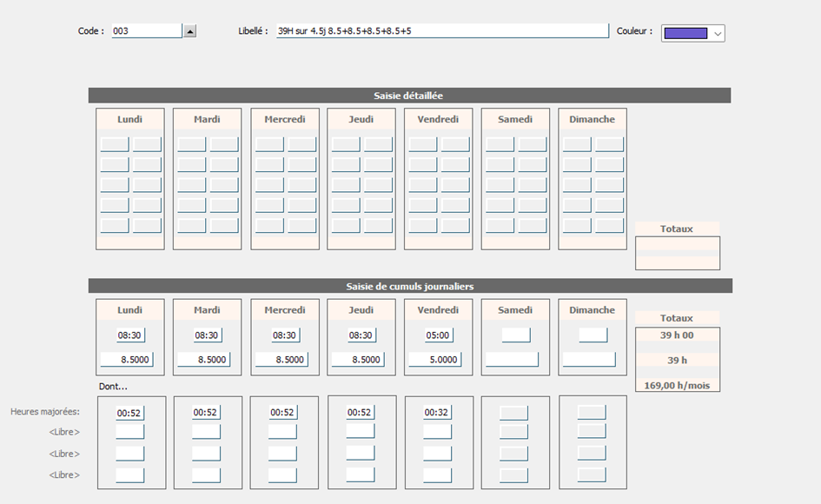This screenshot has width=821, height=504.
Task: Click the arrow button beside the Code field
Action: pyautogui.click(x=190, y=31)
